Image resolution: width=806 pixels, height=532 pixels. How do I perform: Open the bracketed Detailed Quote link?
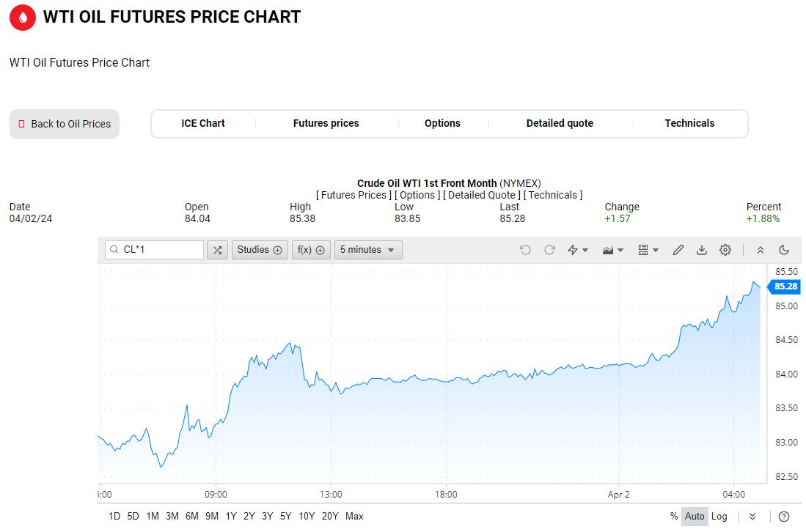[483, 195]
